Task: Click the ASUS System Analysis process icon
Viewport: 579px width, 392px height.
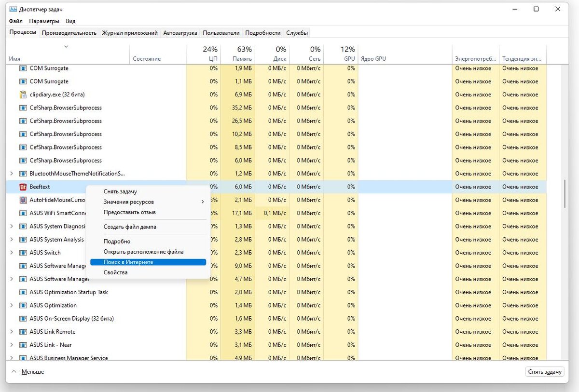Action: point(23,239)
